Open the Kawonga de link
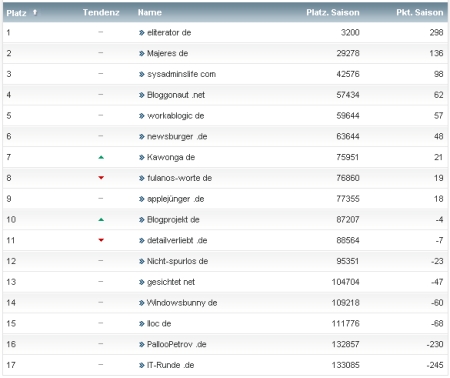Screen dimensions: 450x378 (x=171, y=157)
